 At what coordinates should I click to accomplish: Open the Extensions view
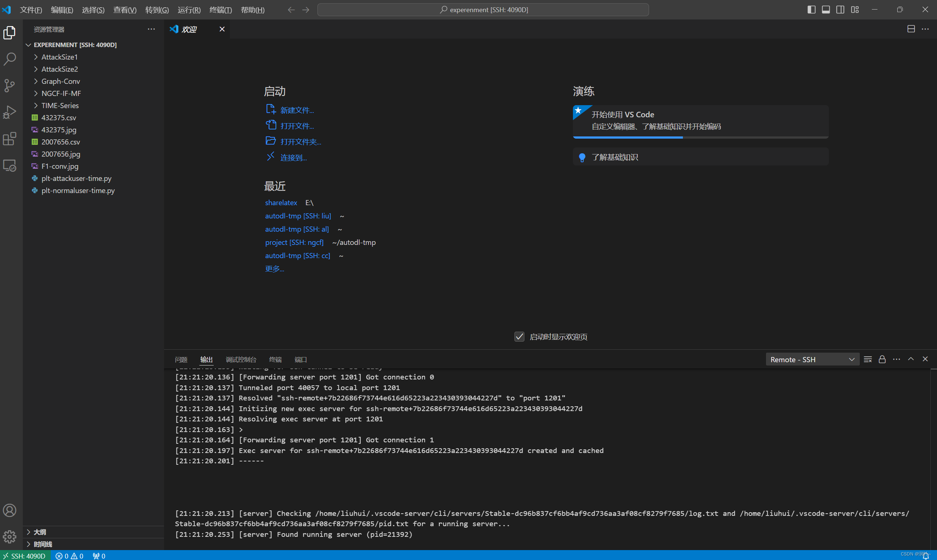pos(10,139)
